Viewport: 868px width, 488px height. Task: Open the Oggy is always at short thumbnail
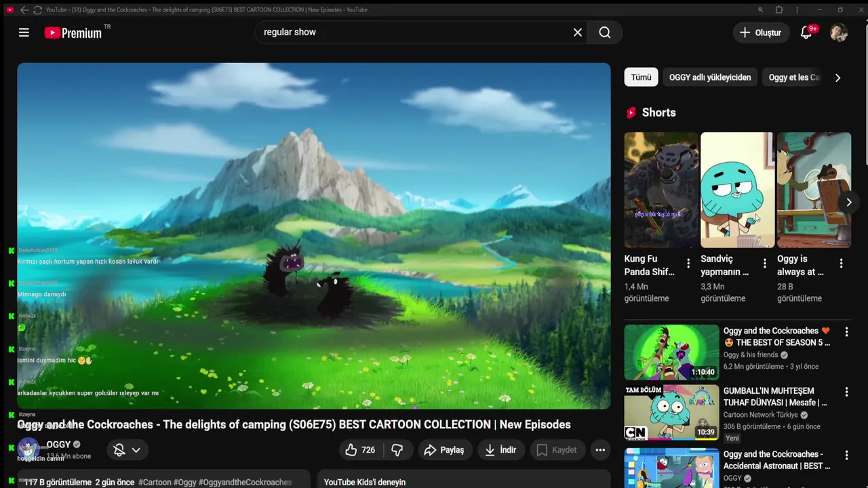pyautogui.click(x=814, y=190)
